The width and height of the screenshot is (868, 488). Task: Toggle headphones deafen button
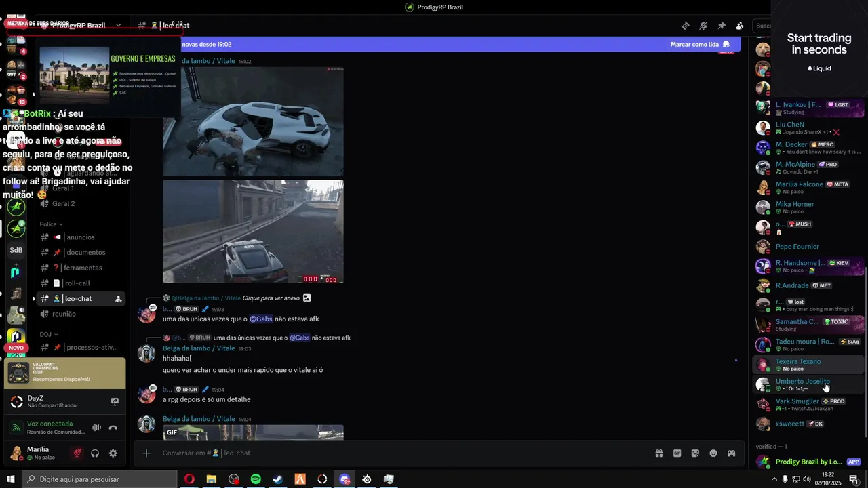95,453
